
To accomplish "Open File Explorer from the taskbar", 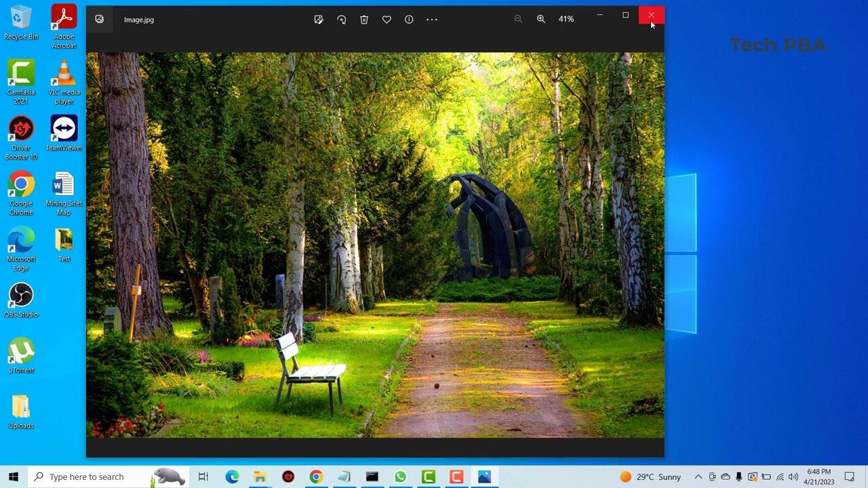I will click(x=260, y=477).
